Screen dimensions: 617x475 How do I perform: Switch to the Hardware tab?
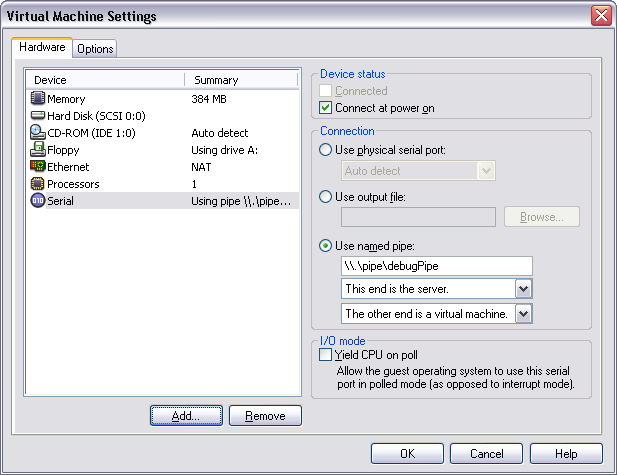tap(42, 47)
